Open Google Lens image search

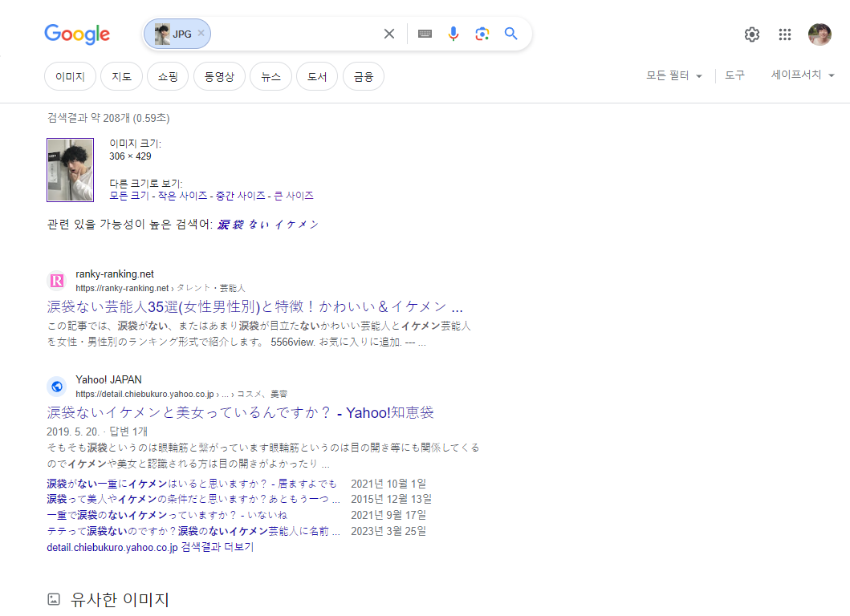click(482, 34)
